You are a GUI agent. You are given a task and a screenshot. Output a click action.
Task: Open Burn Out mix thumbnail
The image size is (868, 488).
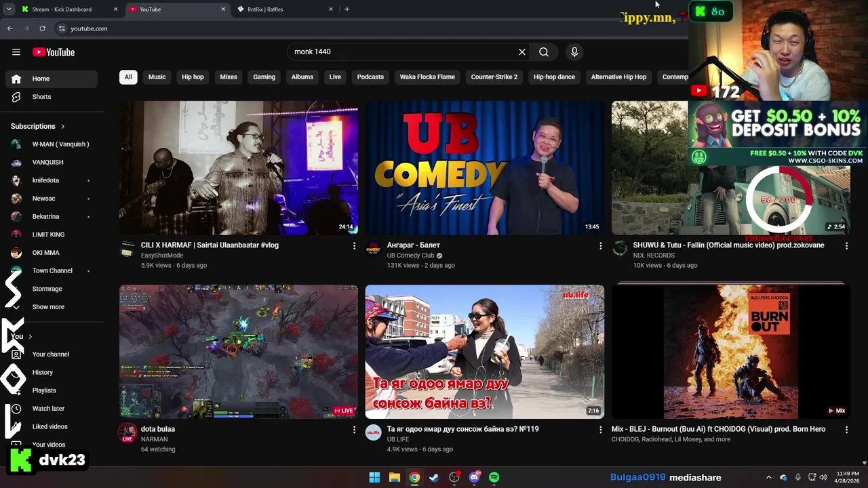730,351
